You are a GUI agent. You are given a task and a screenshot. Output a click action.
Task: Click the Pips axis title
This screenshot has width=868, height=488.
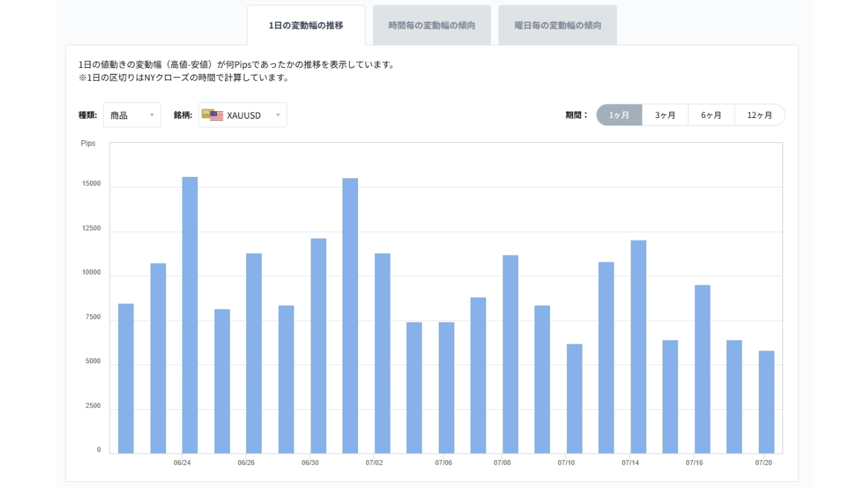coord(88,144)
